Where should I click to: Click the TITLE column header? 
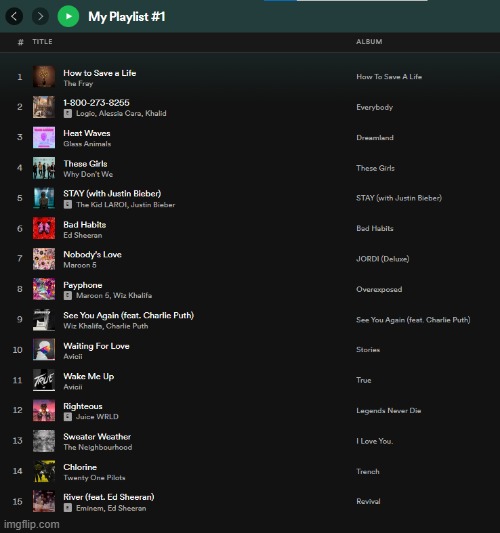click(42, 41)
